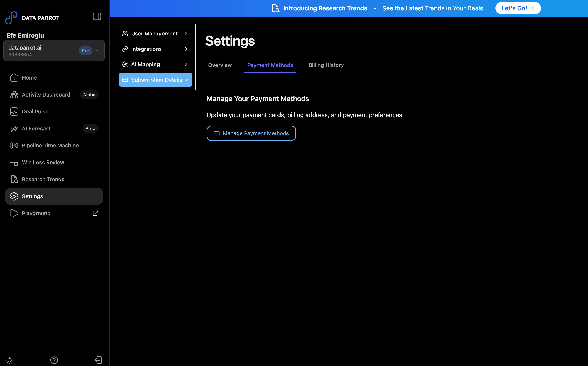Collapse Subscription Details using its chevron
Image resolution: width=588 pixels, height=366 pixels.
coord(186,80)
